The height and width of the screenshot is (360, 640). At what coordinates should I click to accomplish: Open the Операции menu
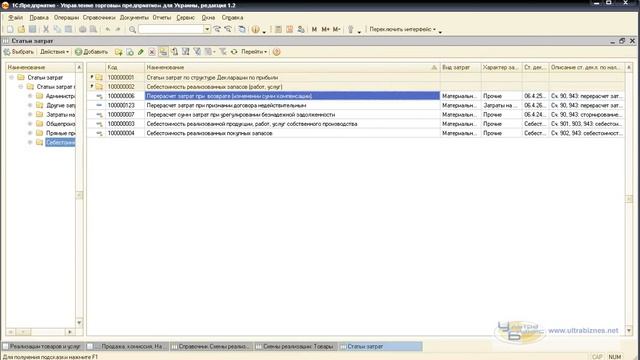66,18
